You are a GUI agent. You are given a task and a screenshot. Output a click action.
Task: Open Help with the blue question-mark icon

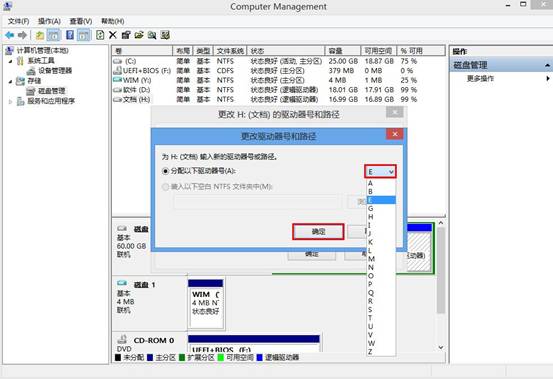pos(70,35)
